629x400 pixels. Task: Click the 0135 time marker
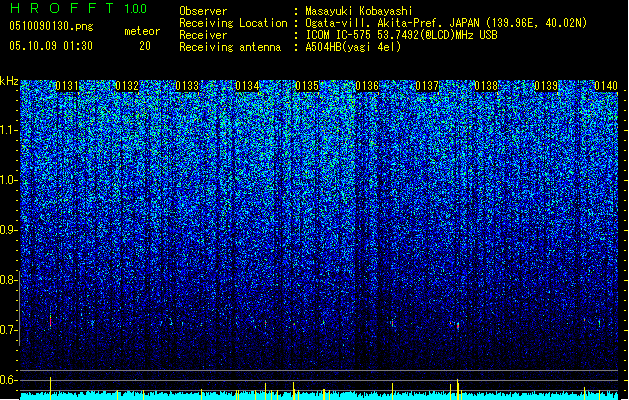click(307, 86)
